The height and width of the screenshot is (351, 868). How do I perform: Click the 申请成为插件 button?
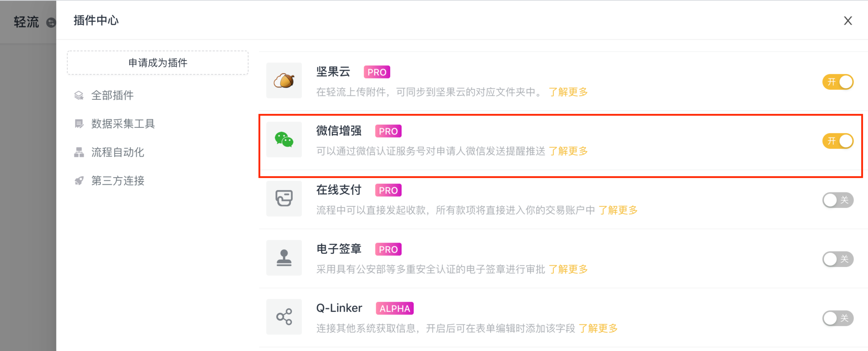pyautogui.click(x=158, y=63)
